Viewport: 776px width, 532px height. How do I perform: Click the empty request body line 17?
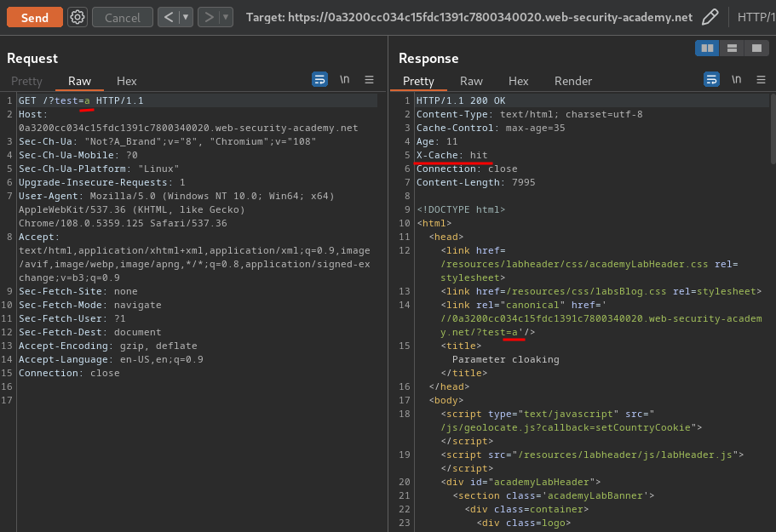[198, 400]
